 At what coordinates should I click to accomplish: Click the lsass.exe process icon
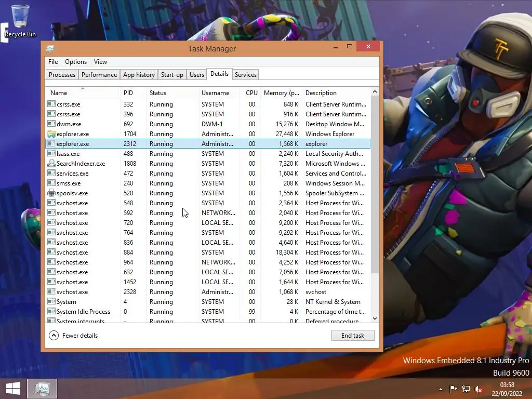click(51, 154)
